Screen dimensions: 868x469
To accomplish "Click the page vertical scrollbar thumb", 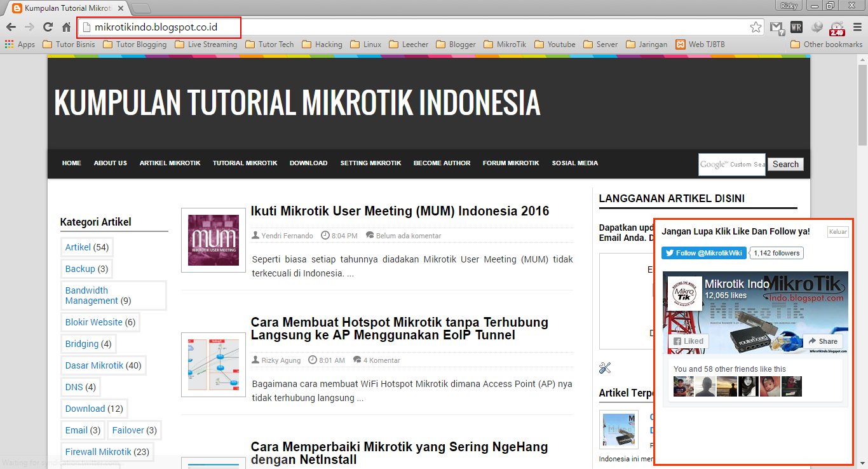I will 862,105.
